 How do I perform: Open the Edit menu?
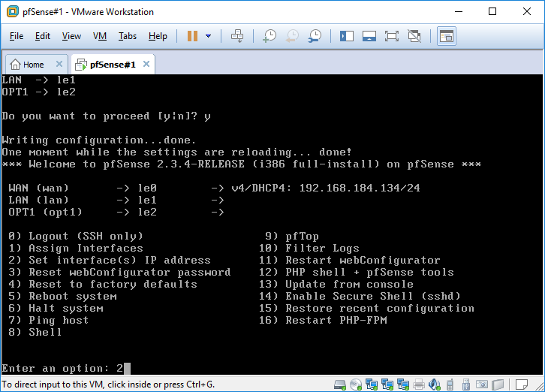(42, 36)
